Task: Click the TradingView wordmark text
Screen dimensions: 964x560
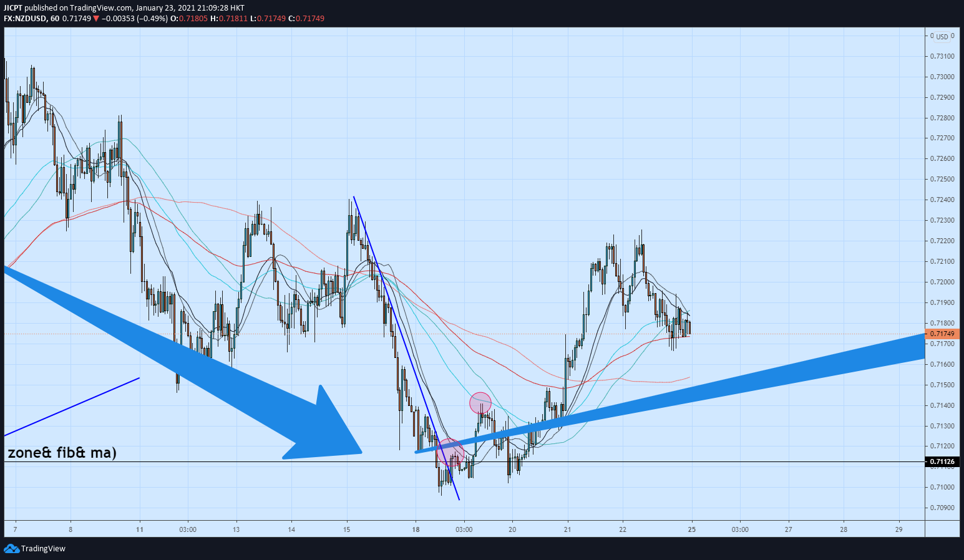Action: tap(43, 549)
